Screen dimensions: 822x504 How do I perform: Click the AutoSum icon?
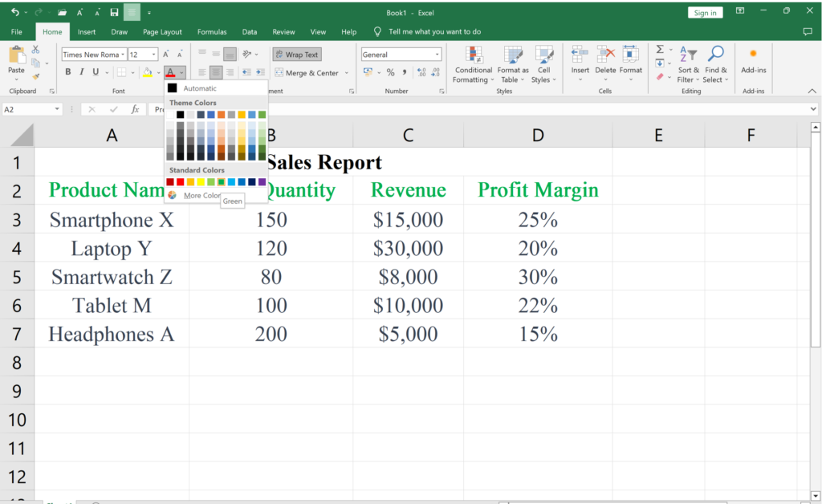click(x=660, y=50)
